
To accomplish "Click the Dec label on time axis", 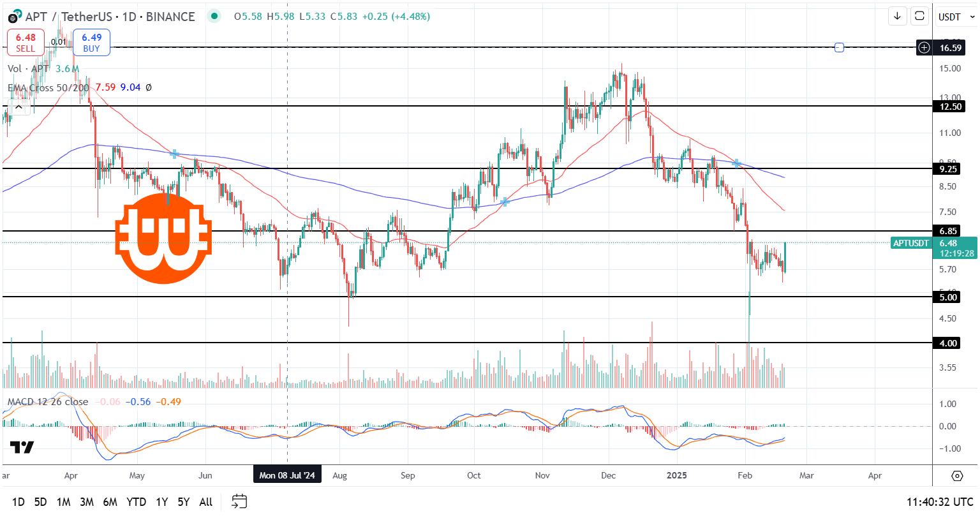I will click(609, 475).
